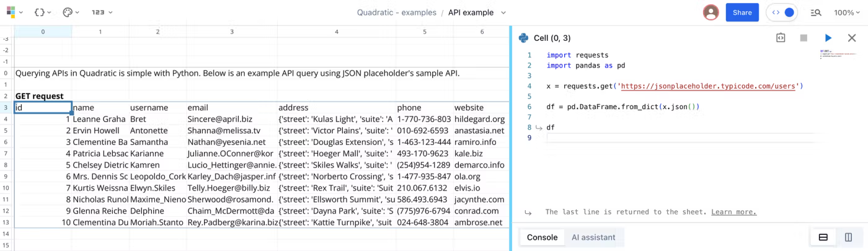The height and width of the screenshot is (251, 868).
Task: Select the 'ambrose.net' website cell
Action: pyautogui.click(x=482, y=222)
